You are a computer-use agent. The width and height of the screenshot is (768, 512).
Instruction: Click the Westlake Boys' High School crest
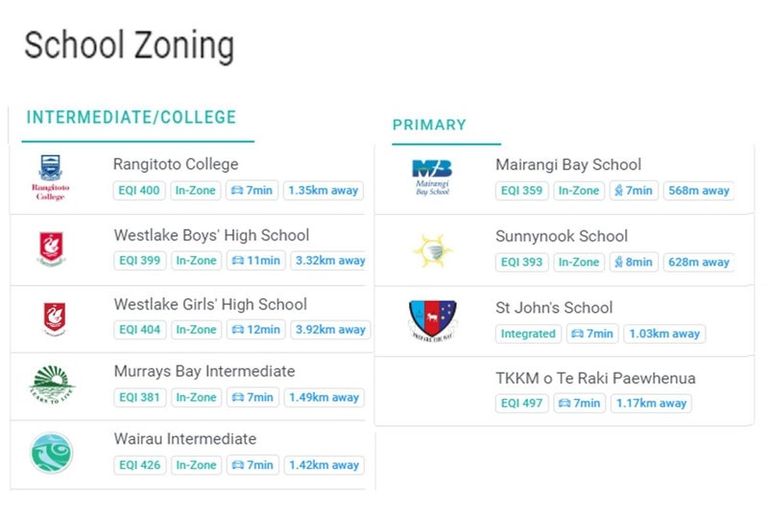click(x=51, y=248)
